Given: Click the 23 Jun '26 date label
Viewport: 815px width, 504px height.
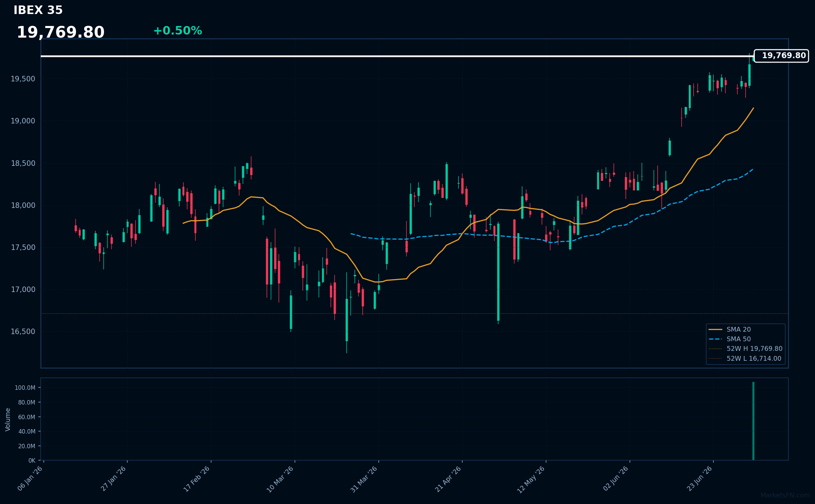Looking at the screenshot, I should pos(700,479).
